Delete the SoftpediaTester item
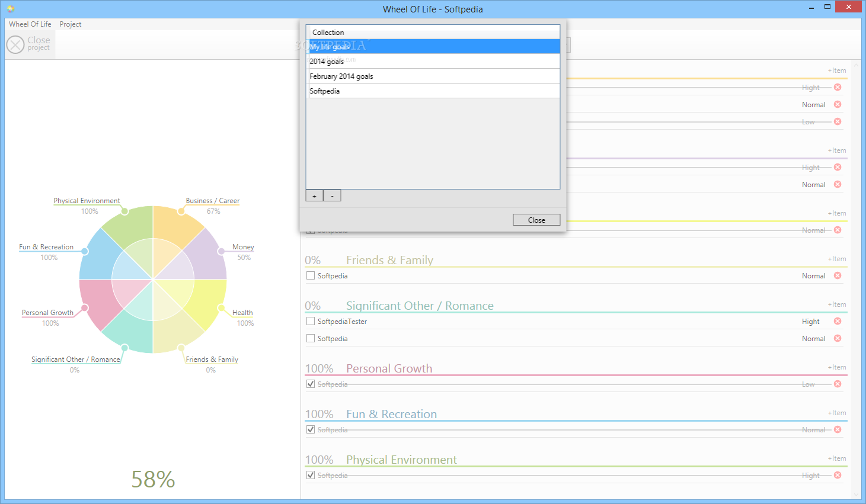Image resolution: width=866 pixels, height=504 pixels. [838, 321]
